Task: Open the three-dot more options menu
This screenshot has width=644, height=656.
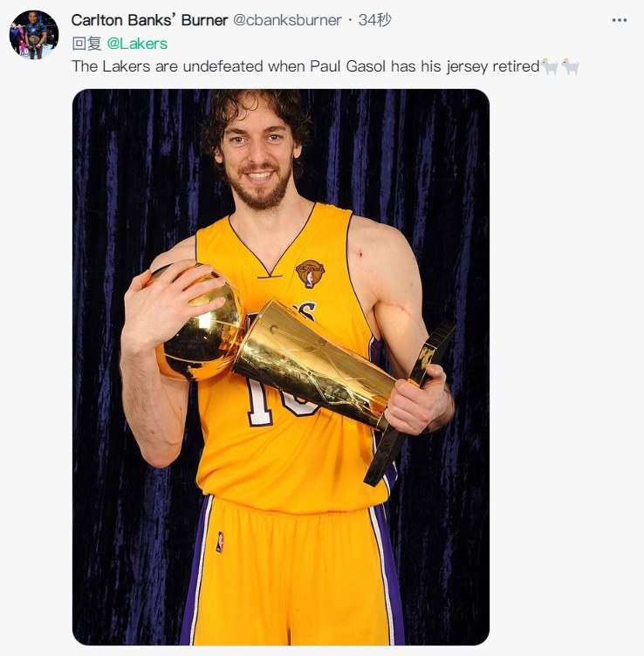Action: pos(619,20)
